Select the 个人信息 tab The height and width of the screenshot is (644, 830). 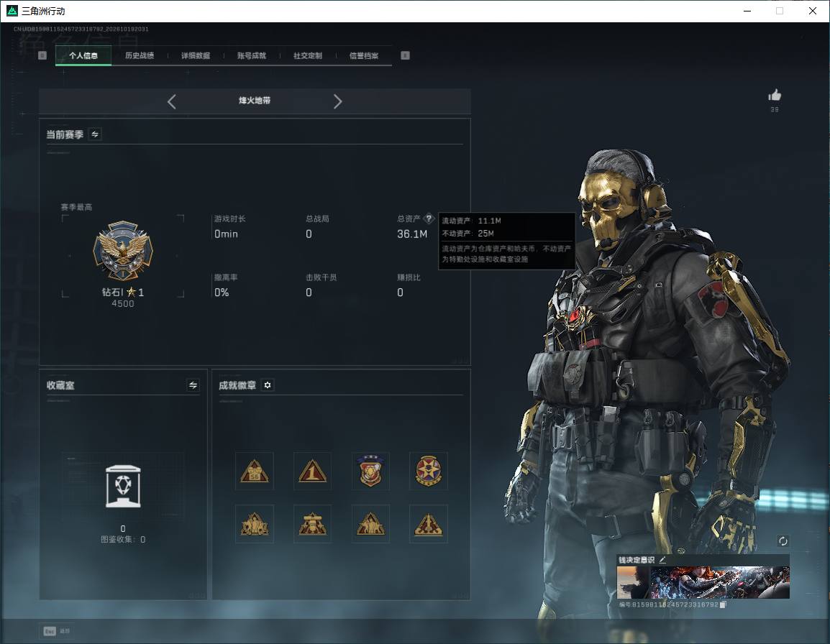click(x=83, y=55)
